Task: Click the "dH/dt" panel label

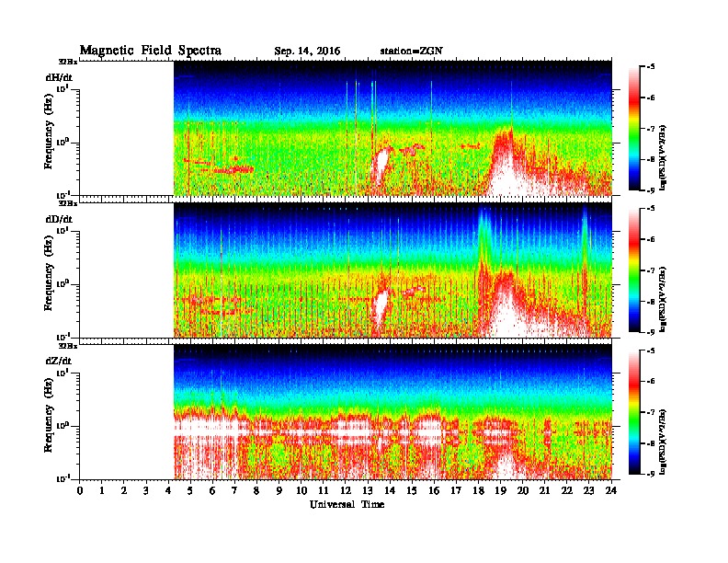Action: point(59,77)
